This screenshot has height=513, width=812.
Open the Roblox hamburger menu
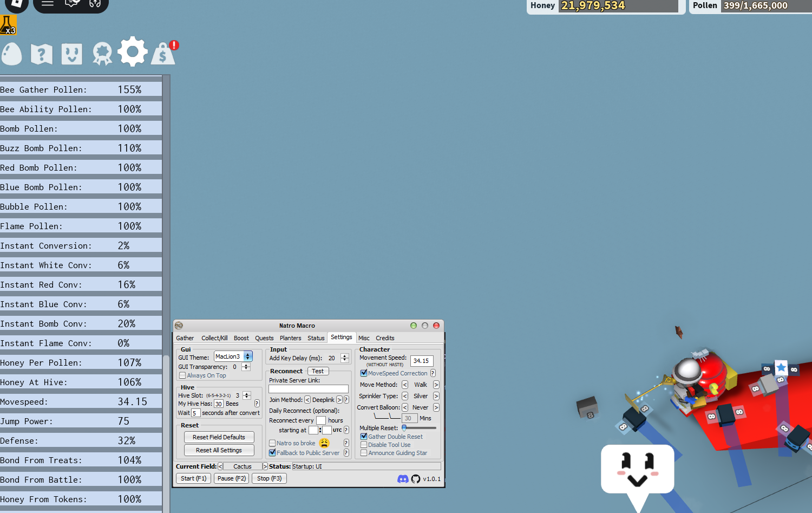click(x=48, y=3)
